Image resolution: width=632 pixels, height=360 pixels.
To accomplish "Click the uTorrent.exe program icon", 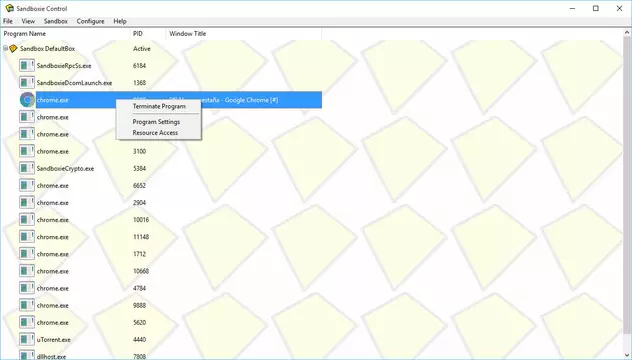I will (x=27, y=339).
